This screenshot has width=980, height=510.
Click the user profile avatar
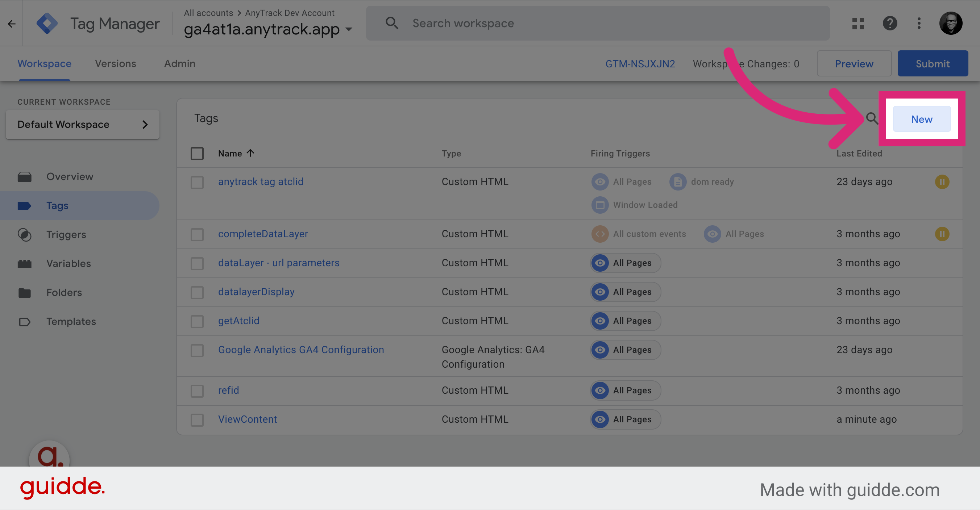[951, 24]
